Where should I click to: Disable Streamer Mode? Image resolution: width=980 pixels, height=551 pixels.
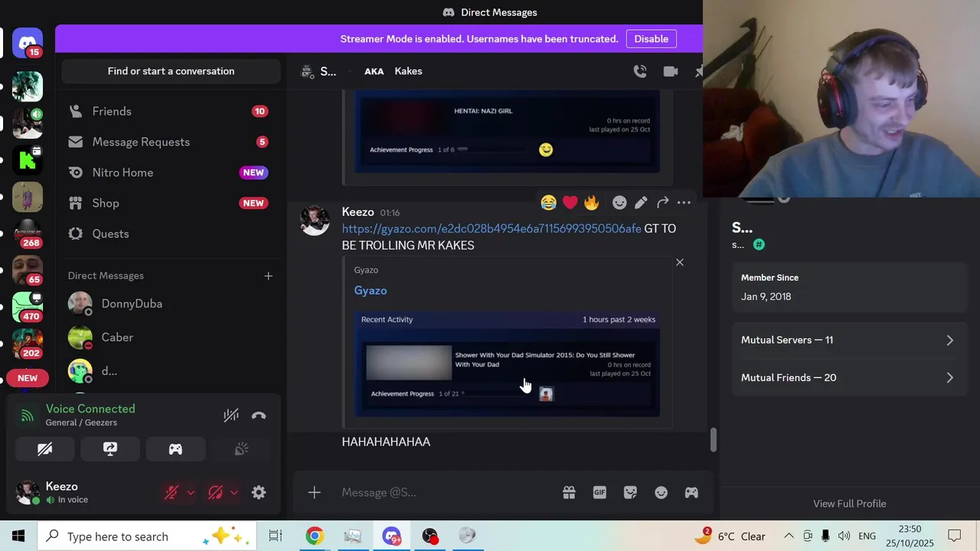tap(651, 39)
